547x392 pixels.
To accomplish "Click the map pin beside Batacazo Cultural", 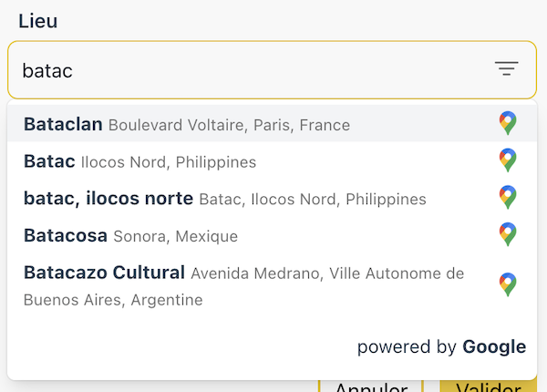I will point(508,284).
